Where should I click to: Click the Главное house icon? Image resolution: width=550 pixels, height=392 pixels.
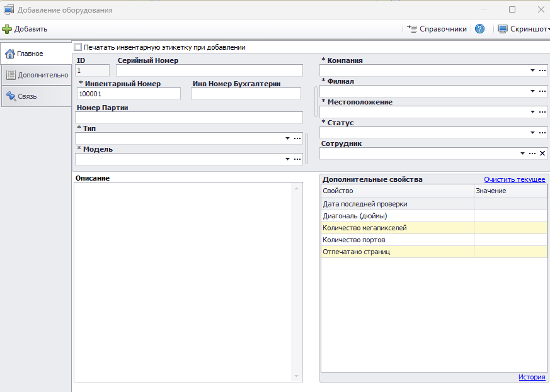[x=10, y=53]
